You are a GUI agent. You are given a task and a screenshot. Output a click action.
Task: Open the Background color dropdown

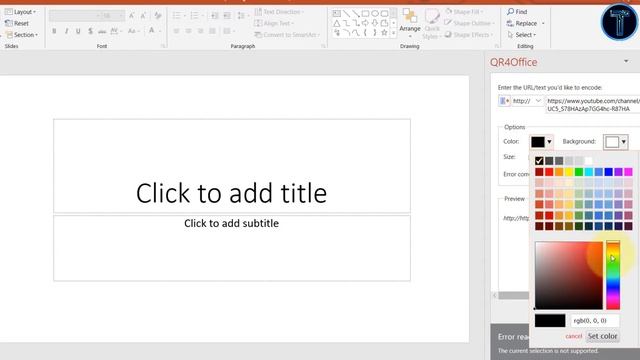click(x=616, y=142)
